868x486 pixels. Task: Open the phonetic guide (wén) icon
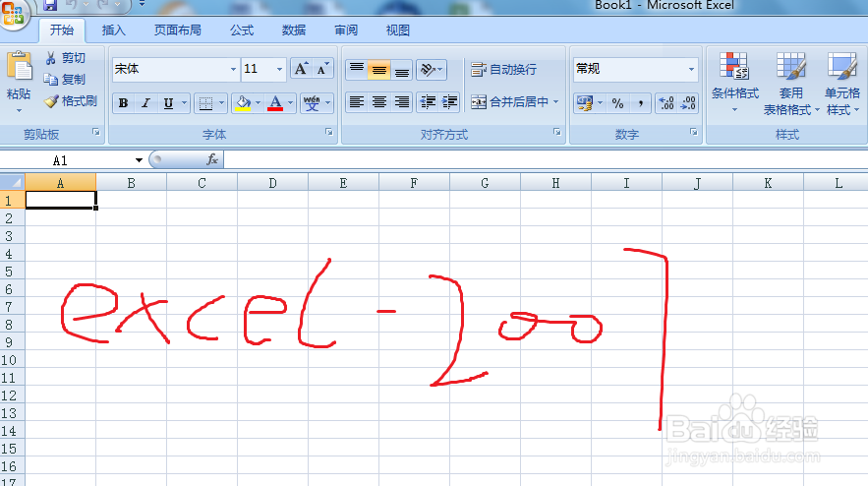312,103
